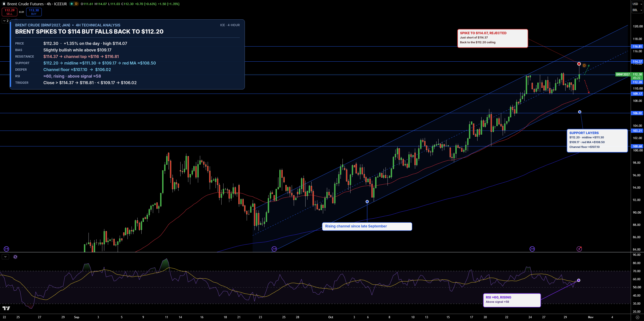The image size is (644, 321).
Task: Select the 112.20 blue price label
Action: tap(637, 82)
